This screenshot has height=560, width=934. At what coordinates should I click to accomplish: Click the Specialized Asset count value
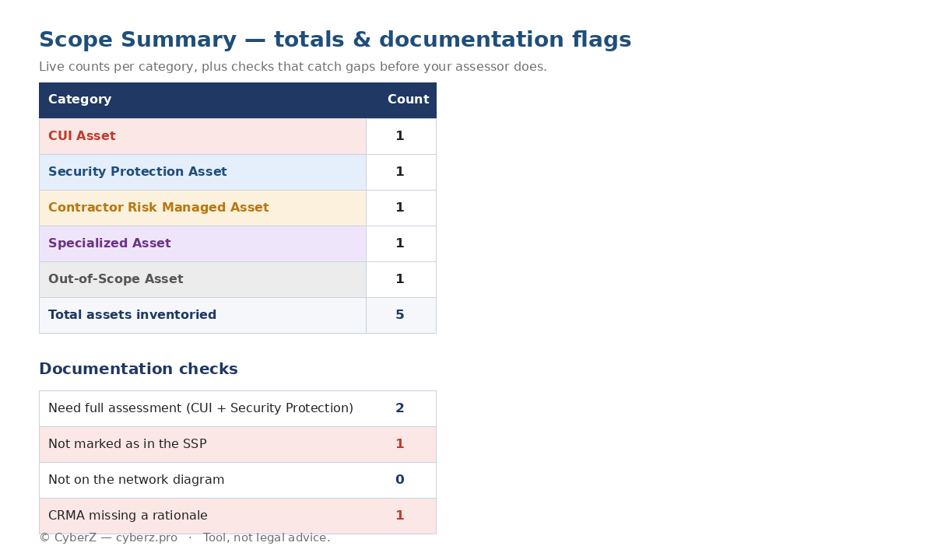click(x=401, y=243)
